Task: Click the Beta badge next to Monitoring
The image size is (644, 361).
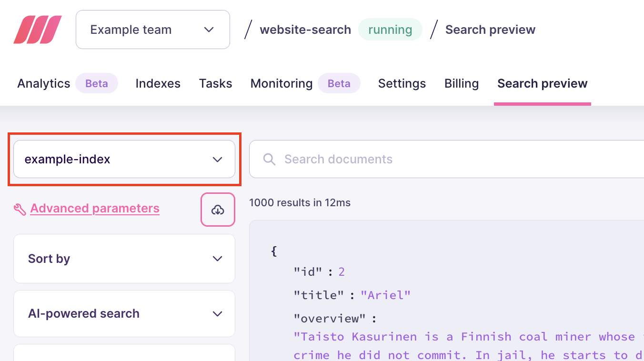Action: (339, 83)
